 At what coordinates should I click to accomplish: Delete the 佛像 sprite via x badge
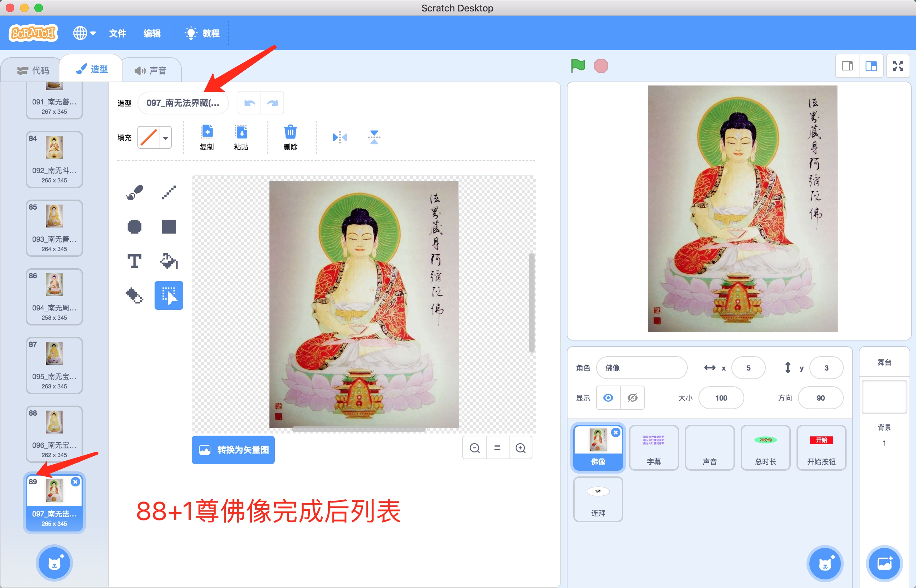(x=615, y=432)
